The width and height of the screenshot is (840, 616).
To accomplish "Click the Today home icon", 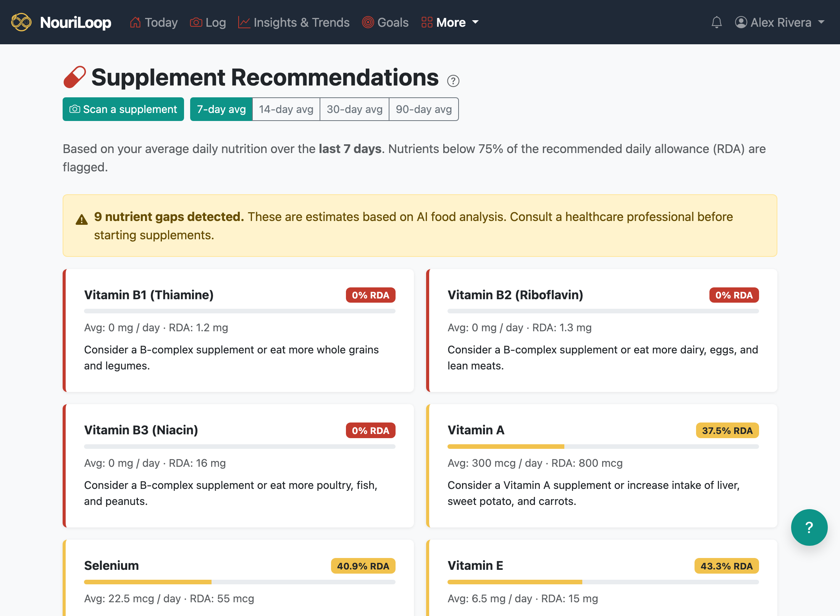I will coord(135,22).
